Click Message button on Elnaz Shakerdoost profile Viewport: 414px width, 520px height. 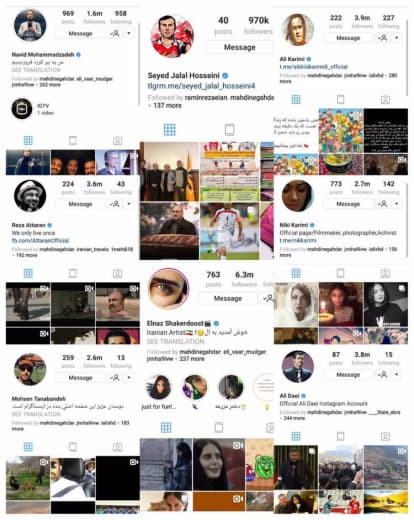coord(228,298)
